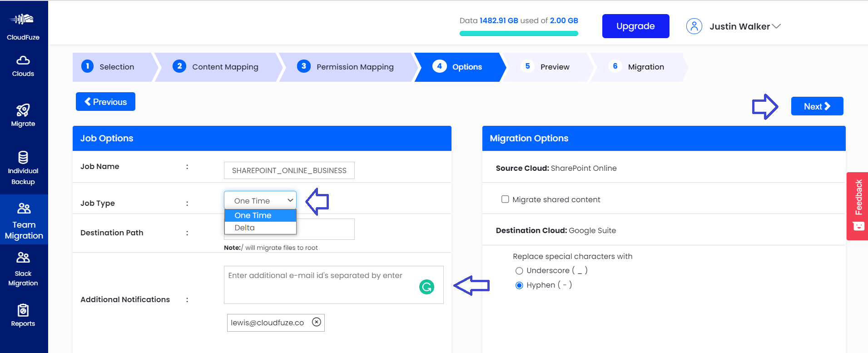Click the 1482.91 GB data usage text

(499, 20)
